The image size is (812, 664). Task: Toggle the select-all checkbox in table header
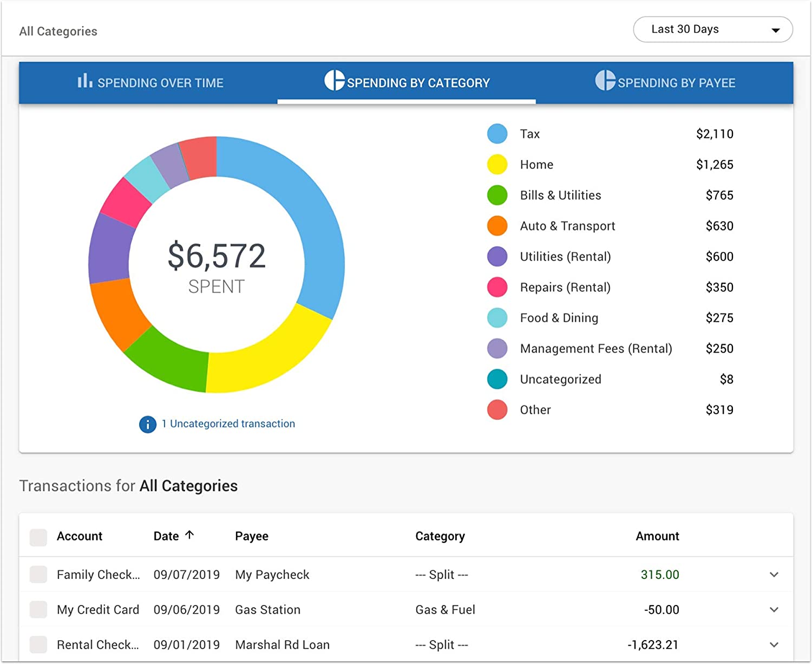[x=38, y=537]
